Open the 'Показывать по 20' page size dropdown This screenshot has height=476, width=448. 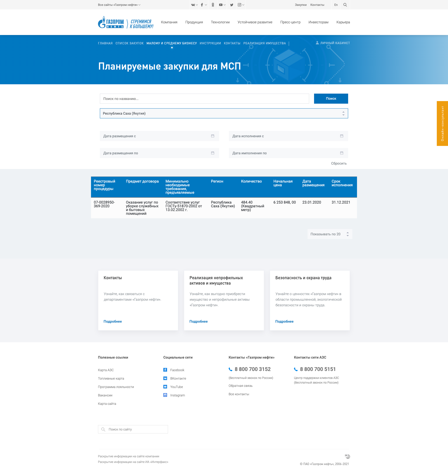329,234
